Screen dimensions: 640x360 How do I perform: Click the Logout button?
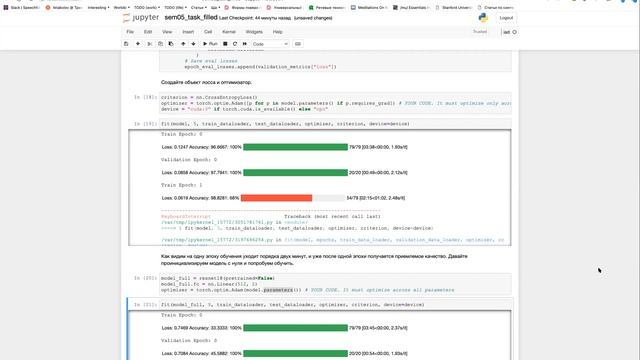[x=506, y=18]
